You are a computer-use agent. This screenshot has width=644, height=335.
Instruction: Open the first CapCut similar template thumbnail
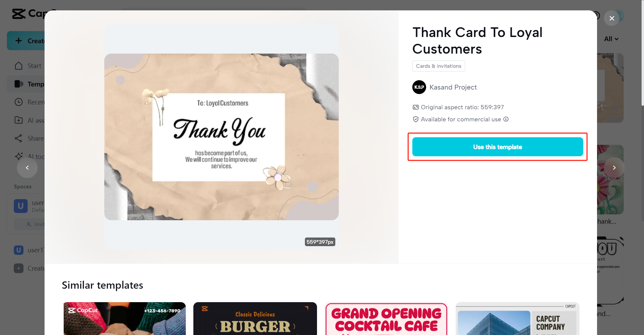pos(124,319)
